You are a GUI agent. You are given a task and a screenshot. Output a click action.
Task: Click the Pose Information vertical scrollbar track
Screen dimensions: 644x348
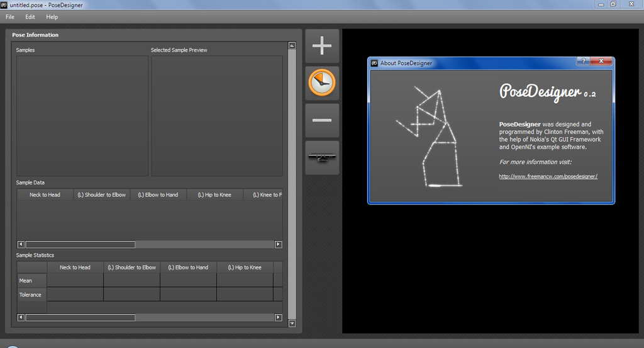point(292,184)
